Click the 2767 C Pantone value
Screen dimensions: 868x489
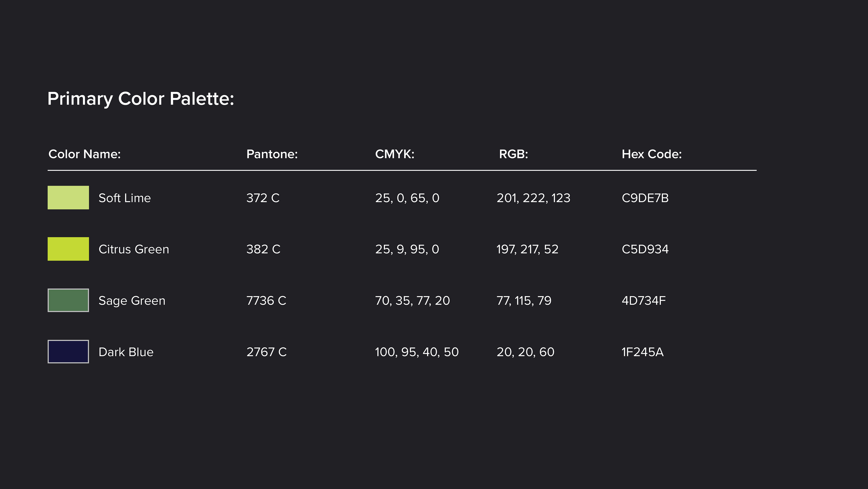[x=267, y=352]
